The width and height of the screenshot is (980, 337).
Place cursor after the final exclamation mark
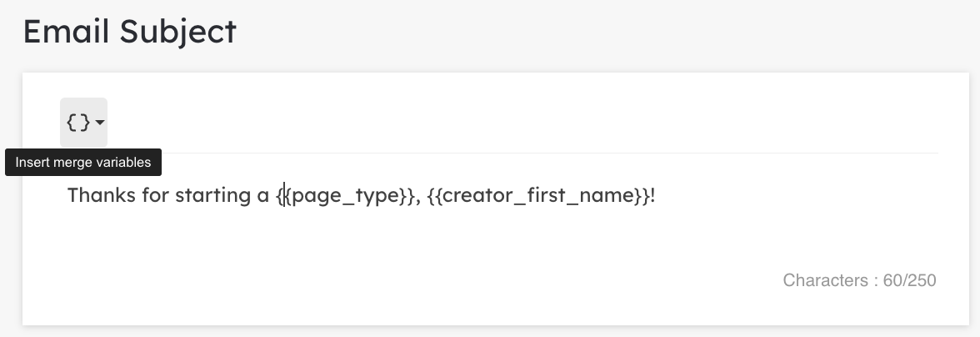[x=657, y=196]
